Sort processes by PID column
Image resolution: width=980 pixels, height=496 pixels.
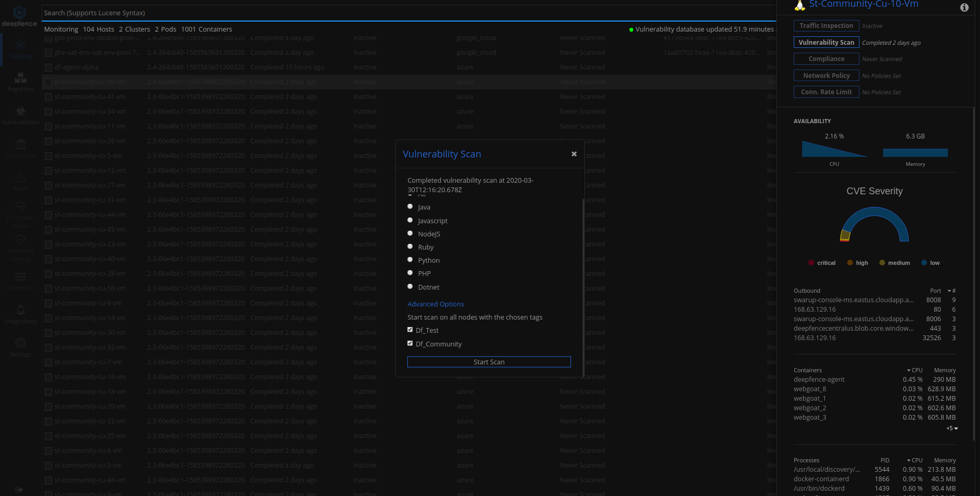[885, 460]
